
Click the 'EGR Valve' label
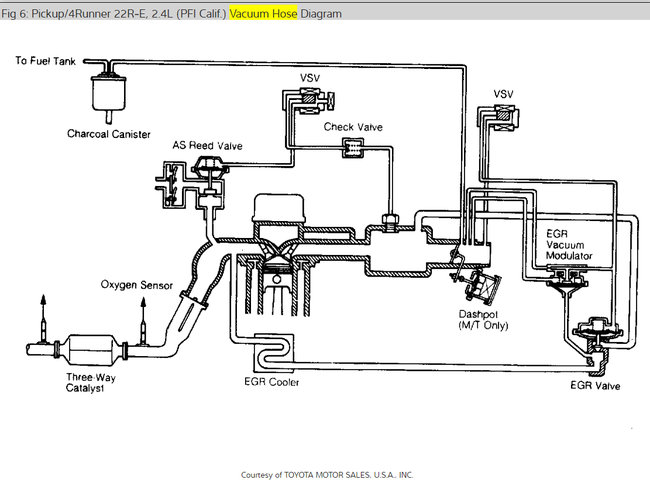click(x=595, y=386)
